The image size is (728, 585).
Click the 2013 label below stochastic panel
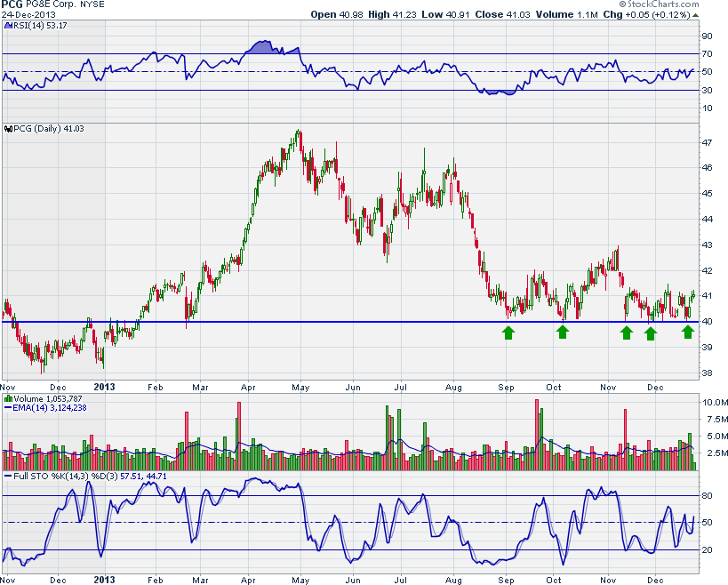point(105,580)
